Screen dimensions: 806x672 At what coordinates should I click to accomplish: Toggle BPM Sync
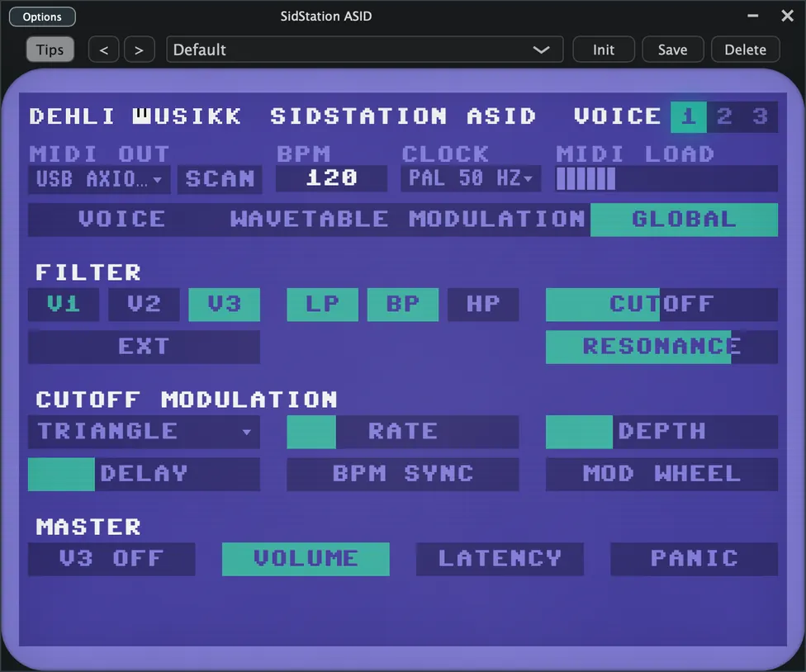[x=402, y=474]
